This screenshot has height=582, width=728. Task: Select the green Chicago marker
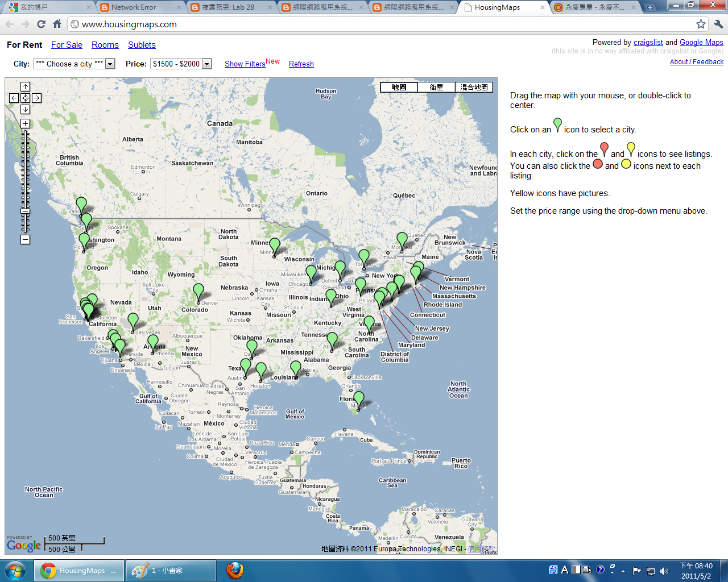pyautogui.click(x=311, y=273)
